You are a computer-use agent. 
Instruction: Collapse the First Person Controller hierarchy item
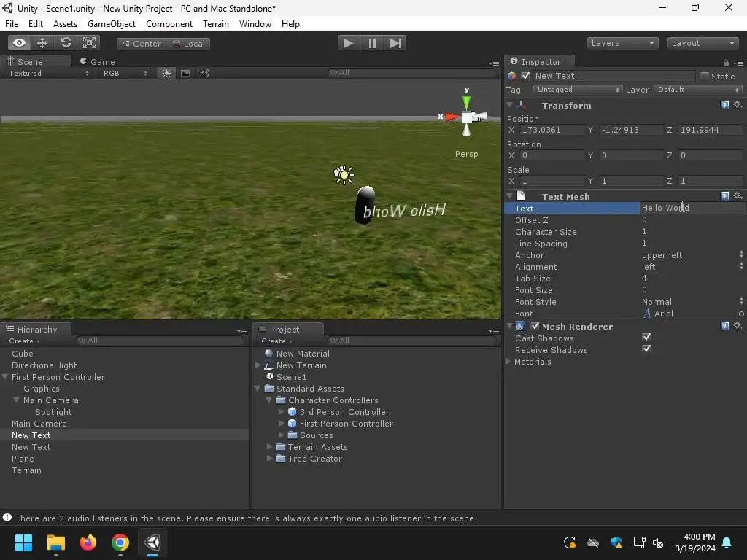point(5,377)
